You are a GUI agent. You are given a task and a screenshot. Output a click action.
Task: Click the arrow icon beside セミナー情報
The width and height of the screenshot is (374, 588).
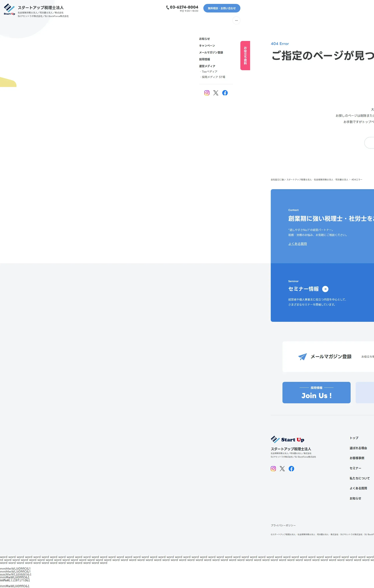(x=325, y=289)
